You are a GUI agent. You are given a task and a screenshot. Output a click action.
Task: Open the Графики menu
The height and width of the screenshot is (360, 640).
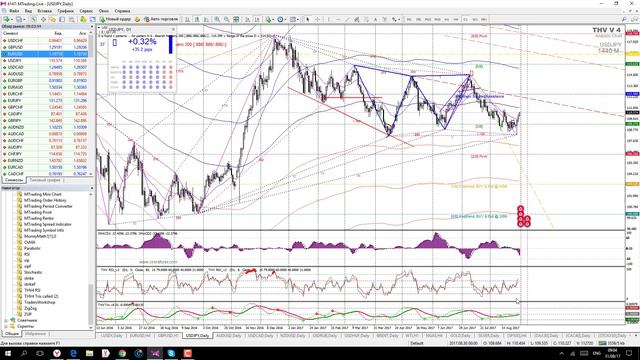(x=65, y=11)
